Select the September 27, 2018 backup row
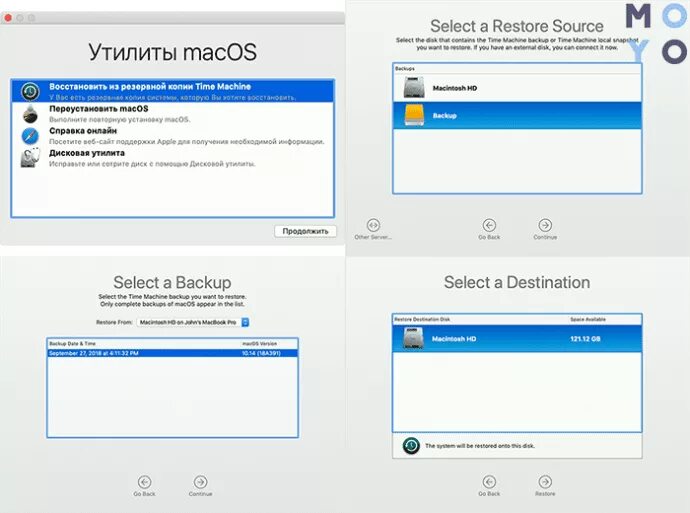This screenshot has width=690, height=513. click(x=172, y=353)
